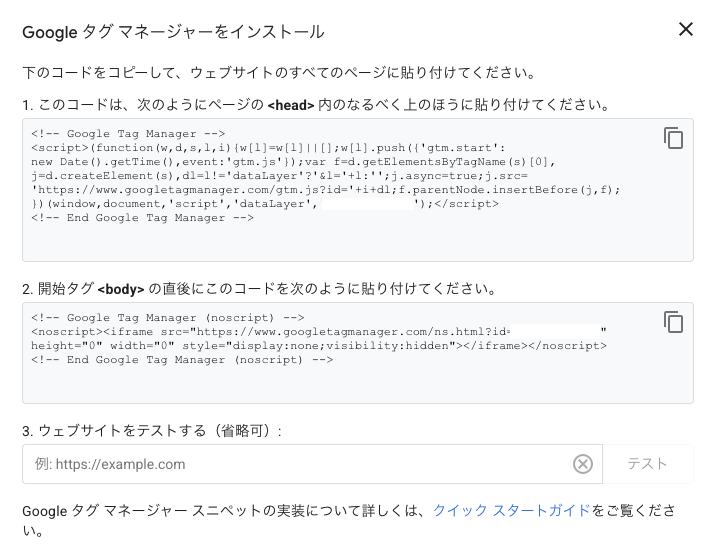Click the dialog title text

[173, 31]
